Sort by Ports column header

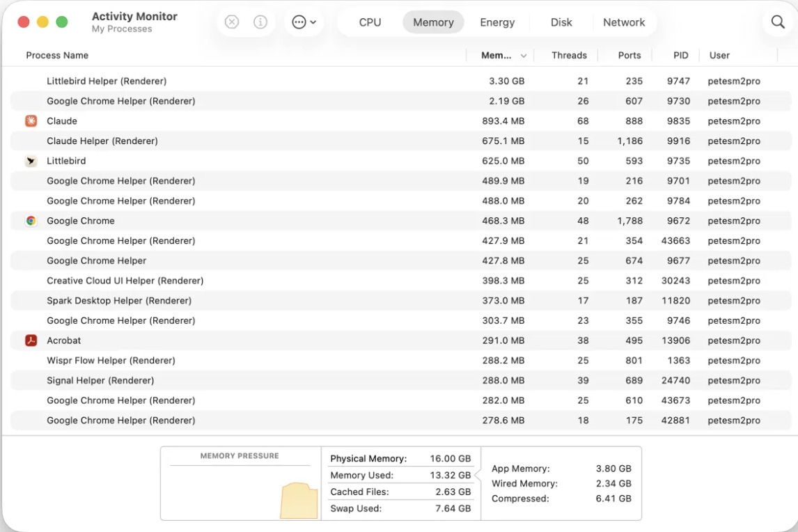pyautogui.click(x=629, y=56)
